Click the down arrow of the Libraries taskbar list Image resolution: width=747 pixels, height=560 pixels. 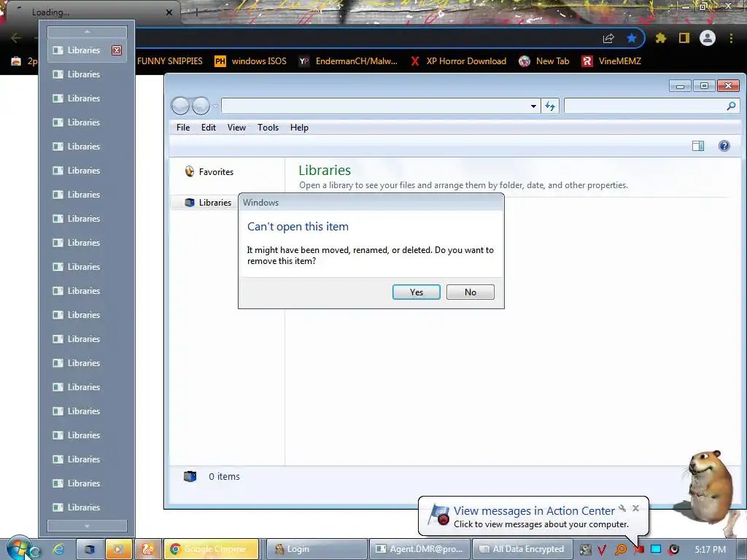(88, 526)
